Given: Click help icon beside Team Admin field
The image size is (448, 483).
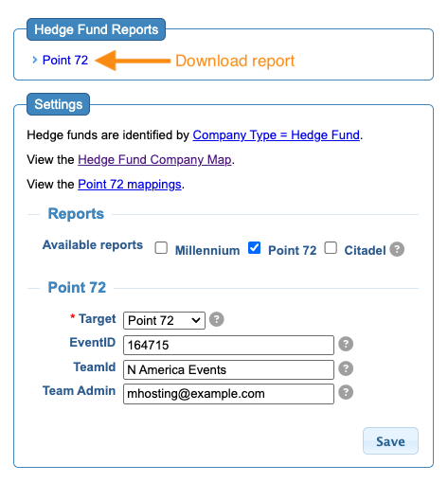Looking at the screenshot, I should (x=346, y=392).
